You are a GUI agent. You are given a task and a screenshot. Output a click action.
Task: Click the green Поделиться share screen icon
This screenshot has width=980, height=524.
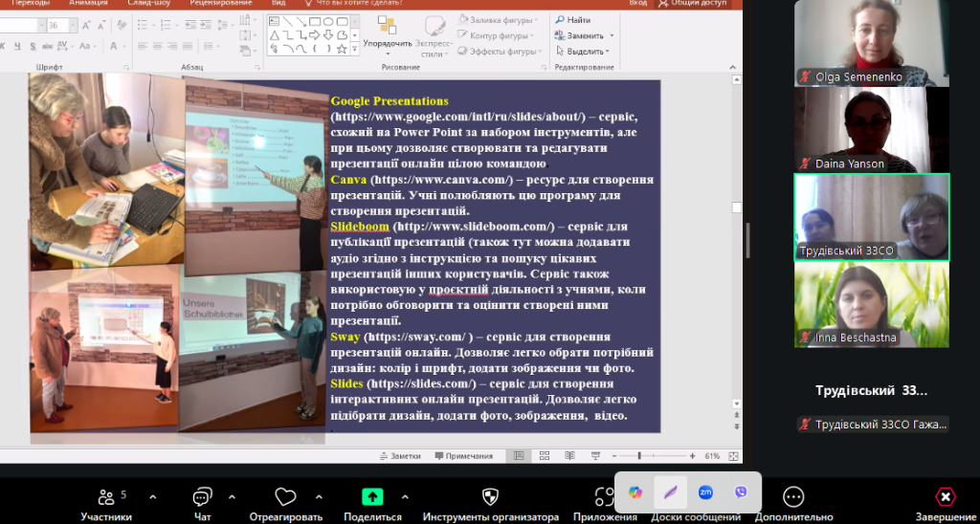[372, 497]
